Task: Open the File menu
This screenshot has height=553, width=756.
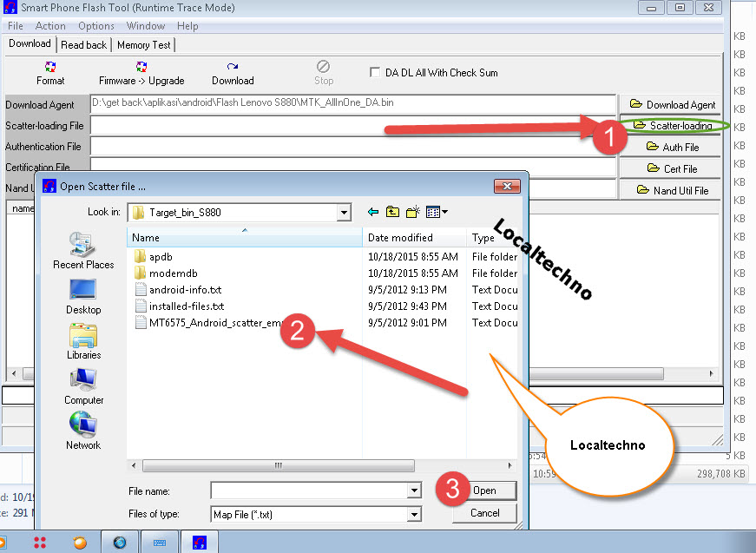Action: [x=16, y=26]
